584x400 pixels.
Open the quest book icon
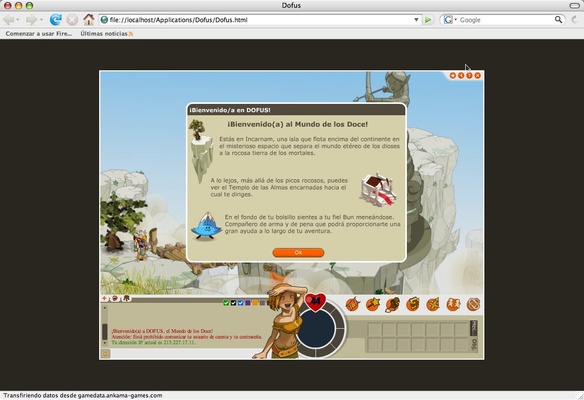pos(413,304)
